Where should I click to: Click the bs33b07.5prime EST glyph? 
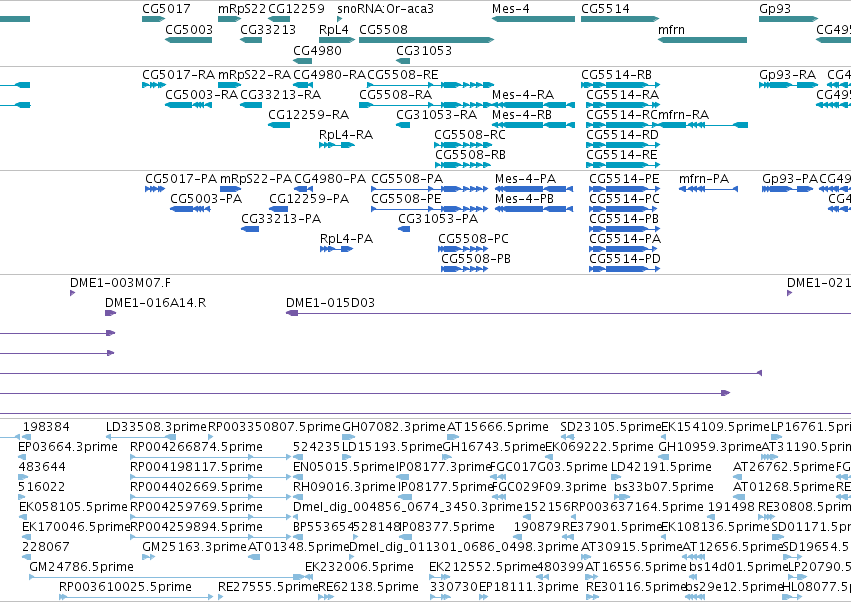(x=622, y=497)
